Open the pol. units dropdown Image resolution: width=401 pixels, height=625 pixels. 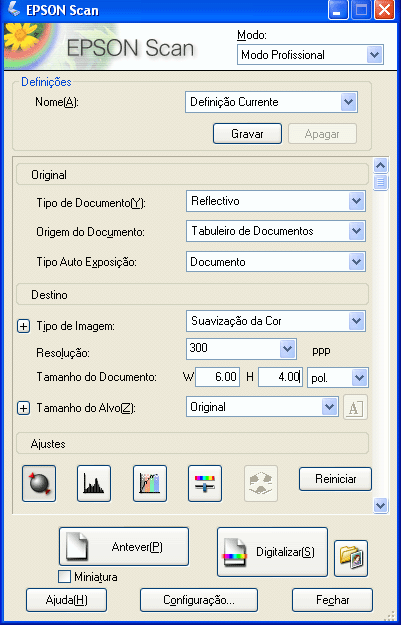[338, 377]
